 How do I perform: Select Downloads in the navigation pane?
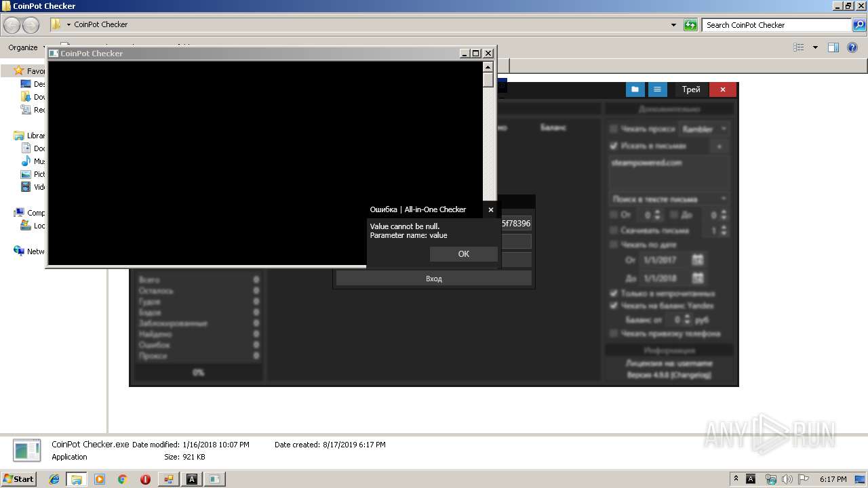[x=33, y=97]
